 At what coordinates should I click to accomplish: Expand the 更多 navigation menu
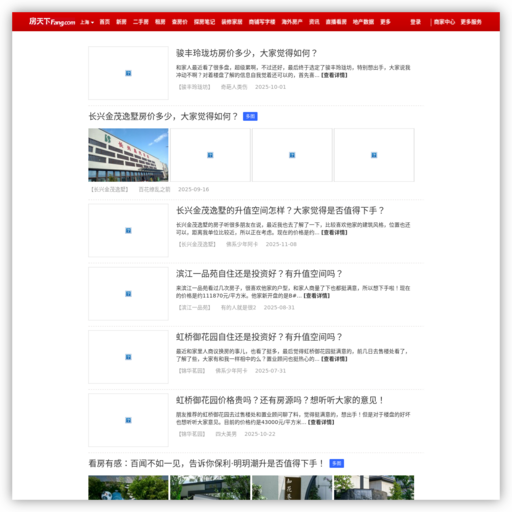[x=385, y=22]
